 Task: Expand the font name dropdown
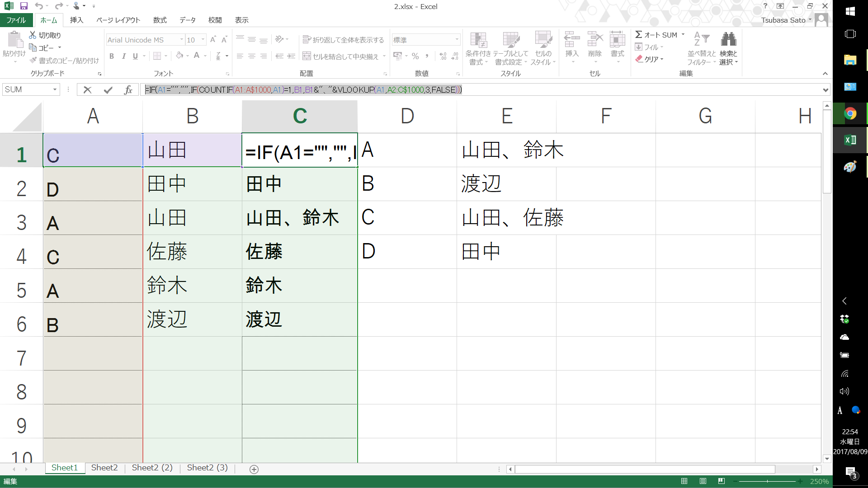182,40
